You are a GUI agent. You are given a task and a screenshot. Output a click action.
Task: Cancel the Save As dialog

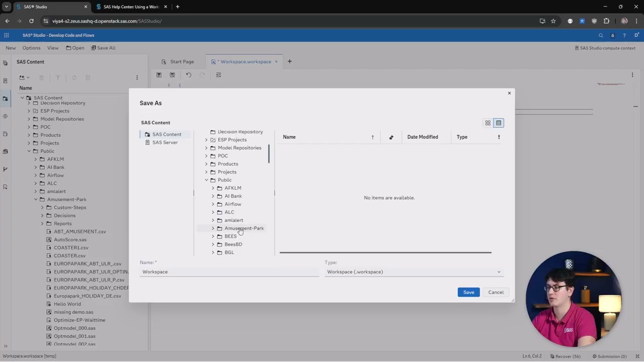tap(496, 292)
